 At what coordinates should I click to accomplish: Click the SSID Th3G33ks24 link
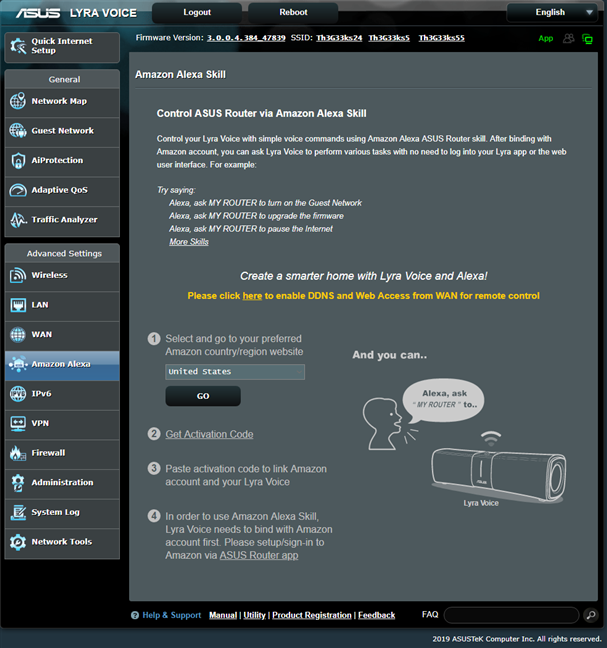coord(339,38)
